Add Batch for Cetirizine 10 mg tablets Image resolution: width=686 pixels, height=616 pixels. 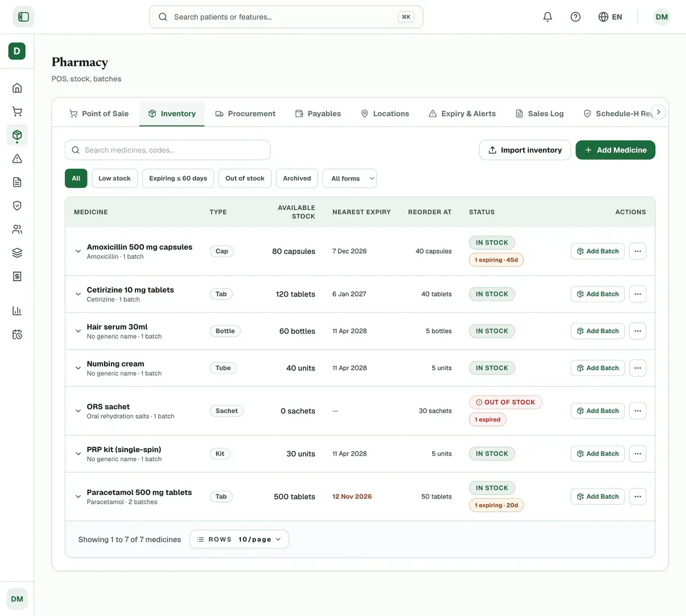(598, 294)
